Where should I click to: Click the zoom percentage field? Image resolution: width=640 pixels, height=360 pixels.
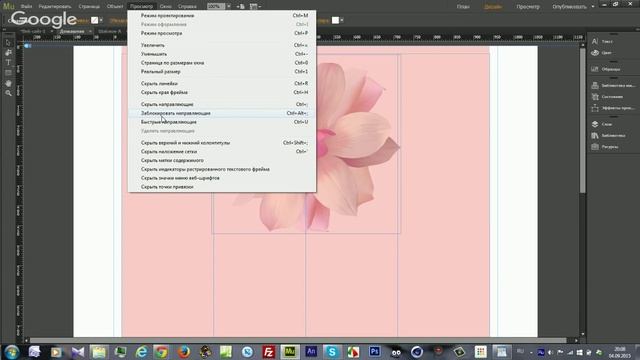(216, 7)
